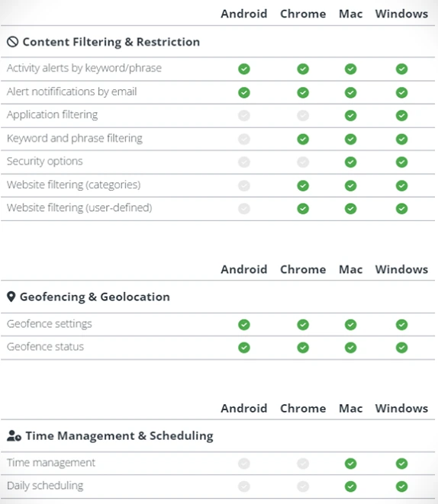Select the Windows column header in Geofencing table

click(401, 269)
